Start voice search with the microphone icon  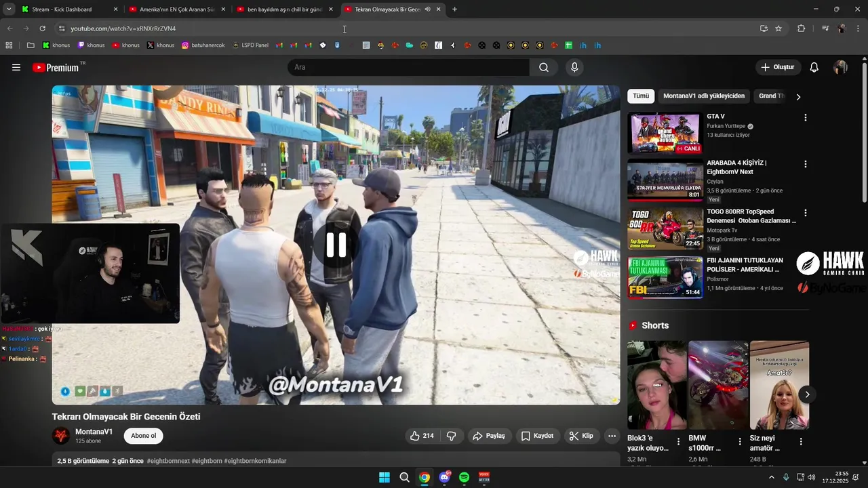574,67
